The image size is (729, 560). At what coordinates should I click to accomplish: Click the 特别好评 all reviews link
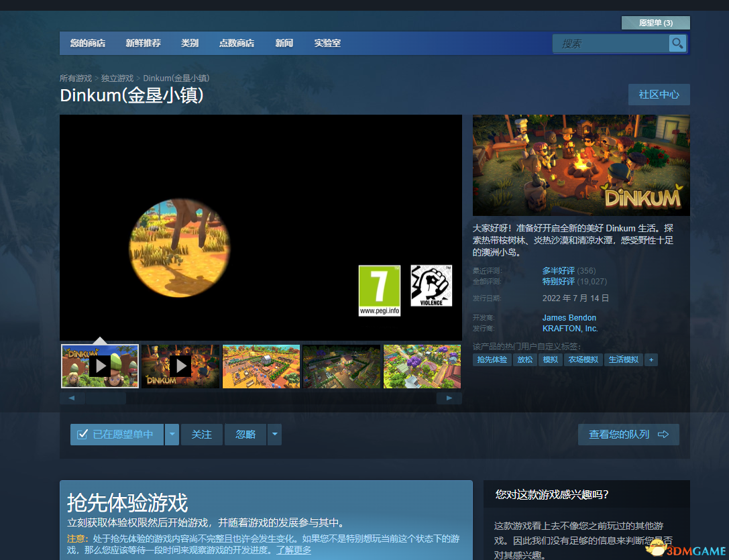click(x=559, y=282)
